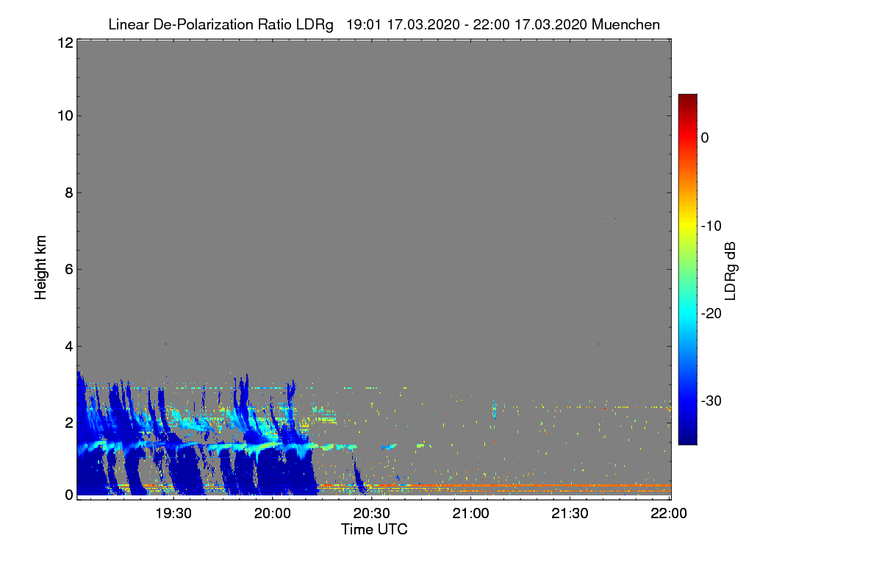Click the 'Muenchen' location in the title
Viewport: 882px width, 588px height.
tap(625, 24)
